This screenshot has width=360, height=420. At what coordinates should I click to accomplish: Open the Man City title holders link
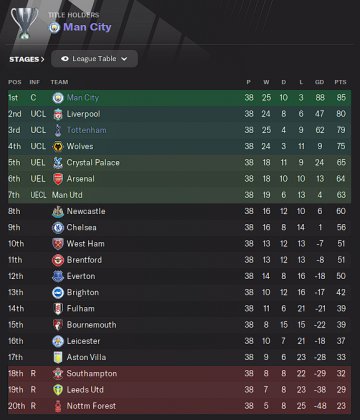pos(87,27)
